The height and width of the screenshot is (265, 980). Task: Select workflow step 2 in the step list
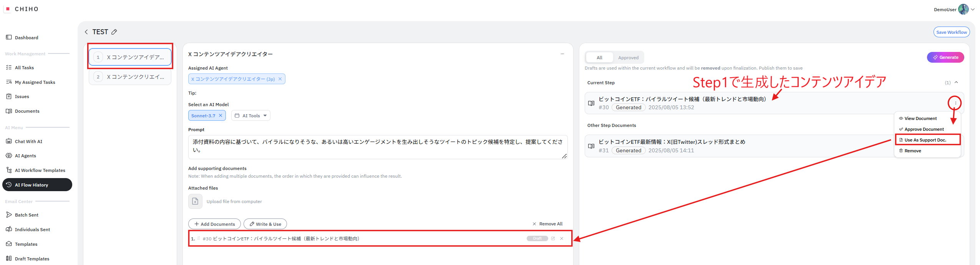click(x=130, y=77)
